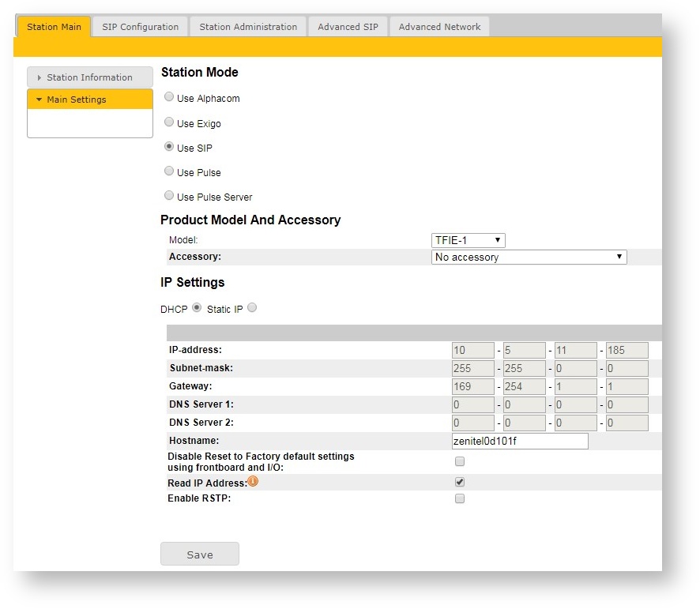Enable the RSTP checkbox
The width and height of the screenshot is (700, 609).
tap(460, 498)
